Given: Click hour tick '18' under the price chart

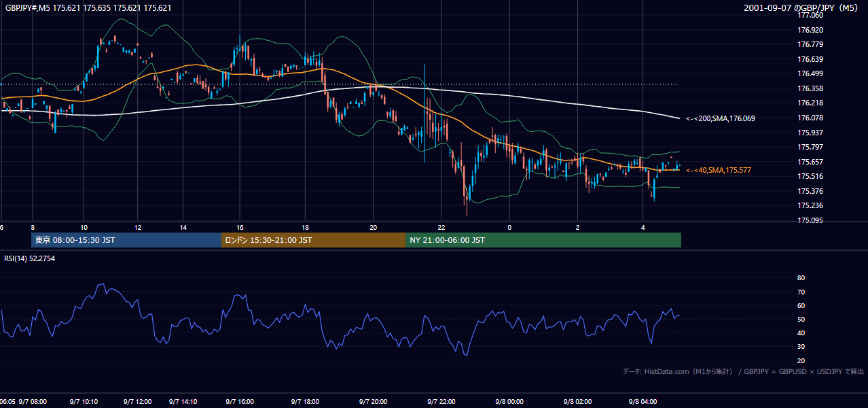Looking at the screenshot, I should pyautogui.click(x=306, y=227).
